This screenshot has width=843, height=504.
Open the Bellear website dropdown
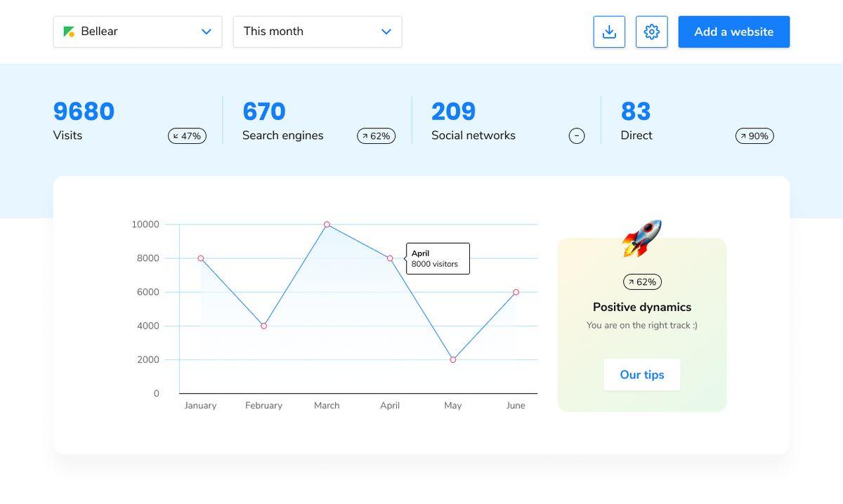tap(138, 32)
